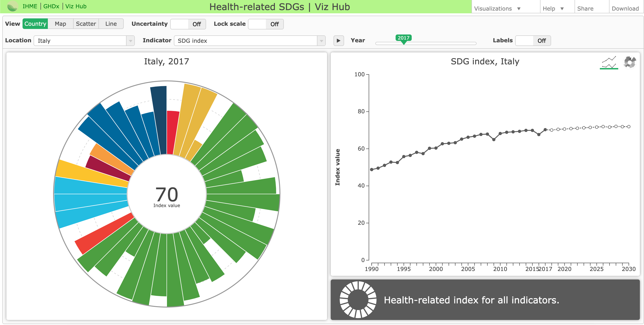Click the IHME leaf logo icon
Screen dimensions: 644x325
pos(12,6)
